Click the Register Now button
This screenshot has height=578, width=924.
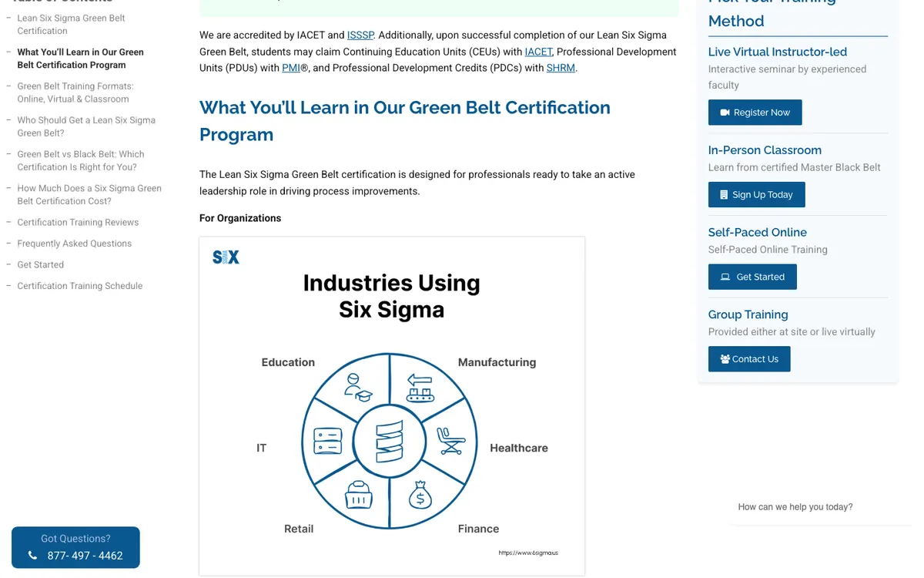tap(755, 113)
